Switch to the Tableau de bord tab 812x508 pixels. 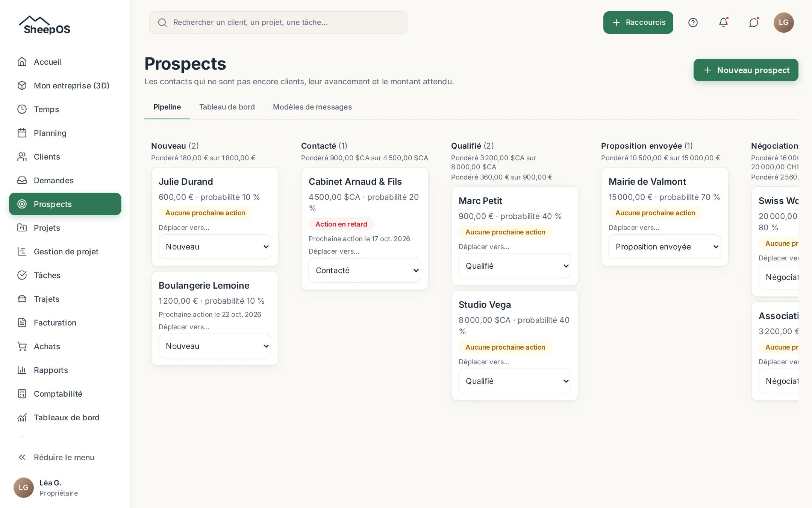[227, 107]
